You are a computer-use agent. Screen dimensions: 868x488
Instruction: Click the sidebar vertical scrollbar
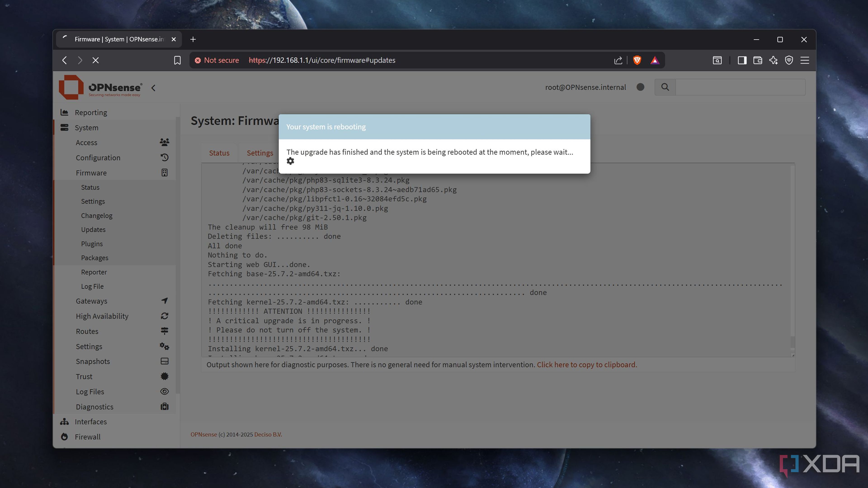click(178, 255)
